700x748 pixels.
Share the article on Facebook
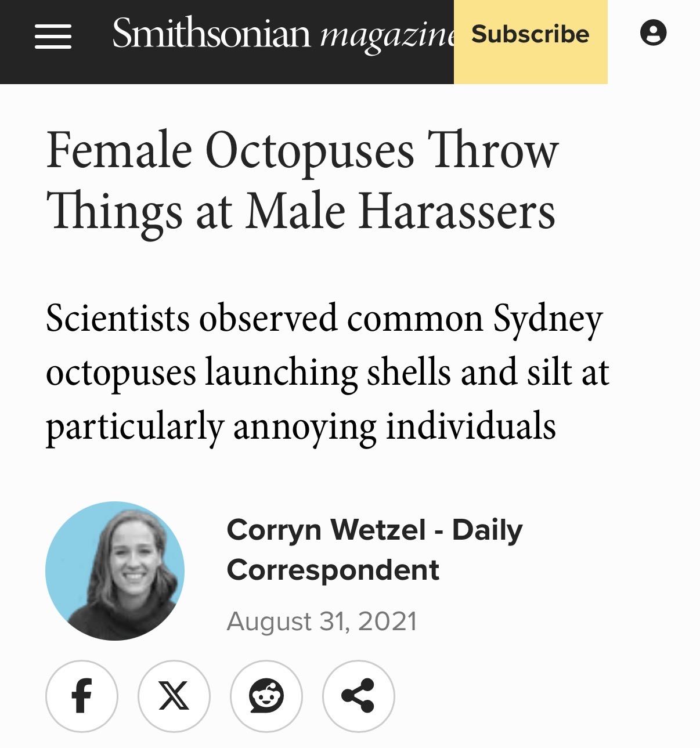82,695
